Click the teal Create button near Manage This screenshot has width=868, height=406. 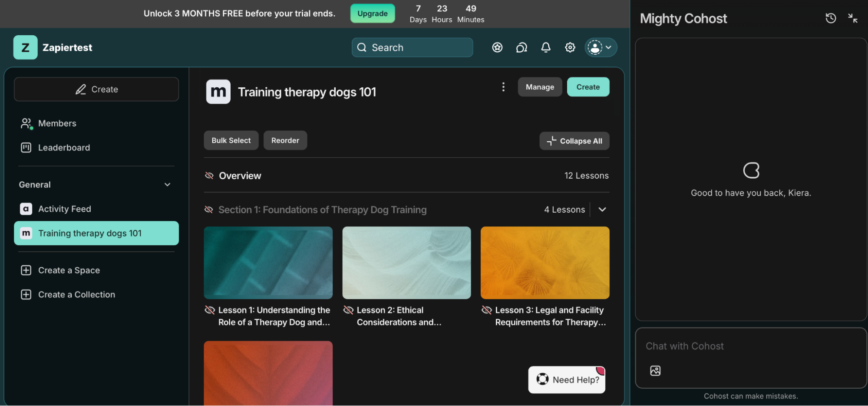pos(588,87)
